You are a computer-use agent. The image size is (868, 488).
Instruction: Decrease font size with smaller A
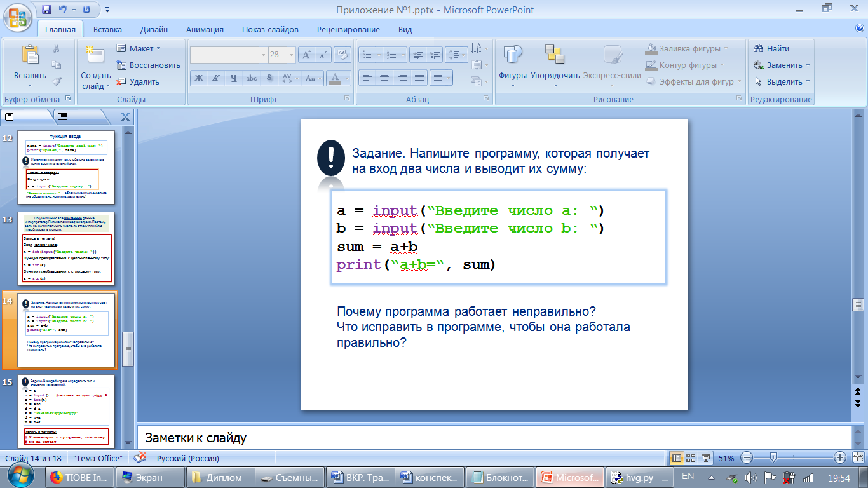323,55
